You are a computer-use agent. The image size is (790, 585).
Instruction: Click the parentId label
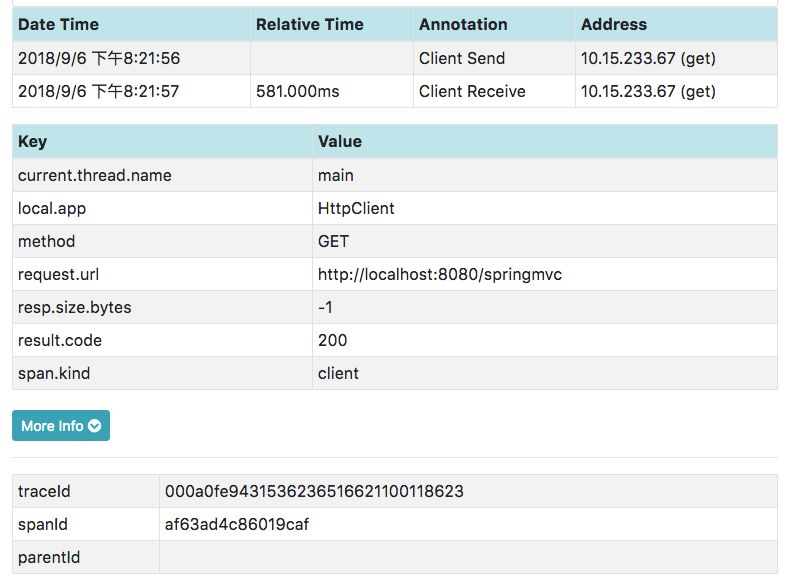(49, 557)
